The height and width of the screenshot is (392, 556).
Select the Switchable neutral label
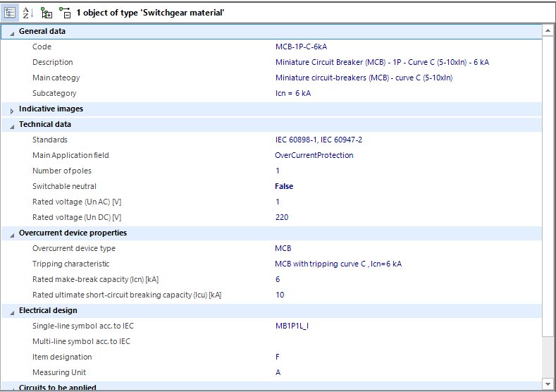tap(64, 186)
